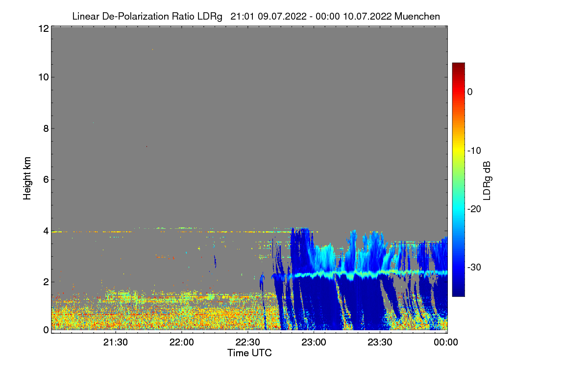The height and width of the screenshot is (392, 588).
Task: Click the '22:00' time tick label
Action: point(182,343)
